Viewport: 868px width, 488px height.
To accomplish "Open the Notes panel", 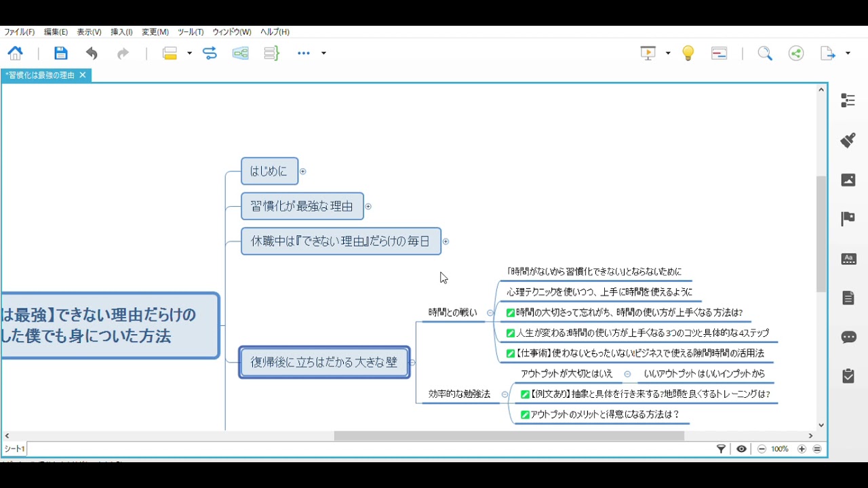I will click(848, 298).
